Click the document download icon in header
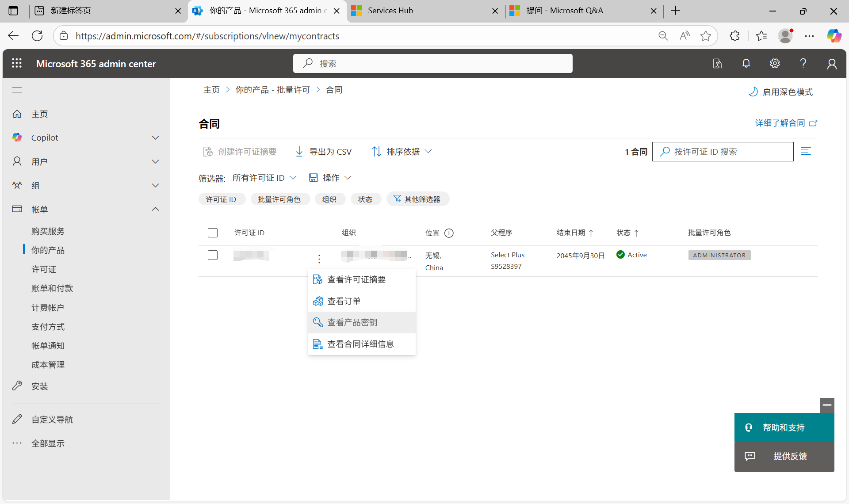849x504 pixels. 717,64
